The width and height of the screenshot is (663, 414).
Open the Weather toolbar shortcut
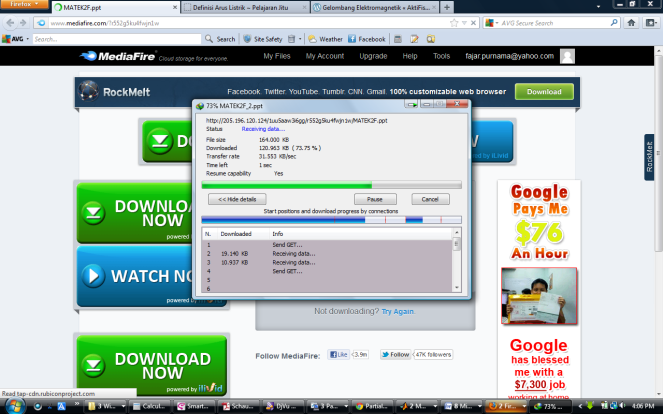325,39
